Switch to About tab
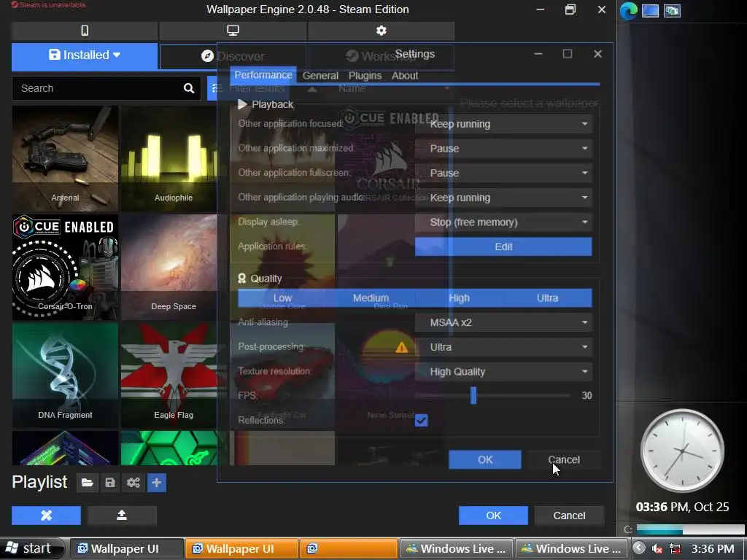 pos(405,76)
